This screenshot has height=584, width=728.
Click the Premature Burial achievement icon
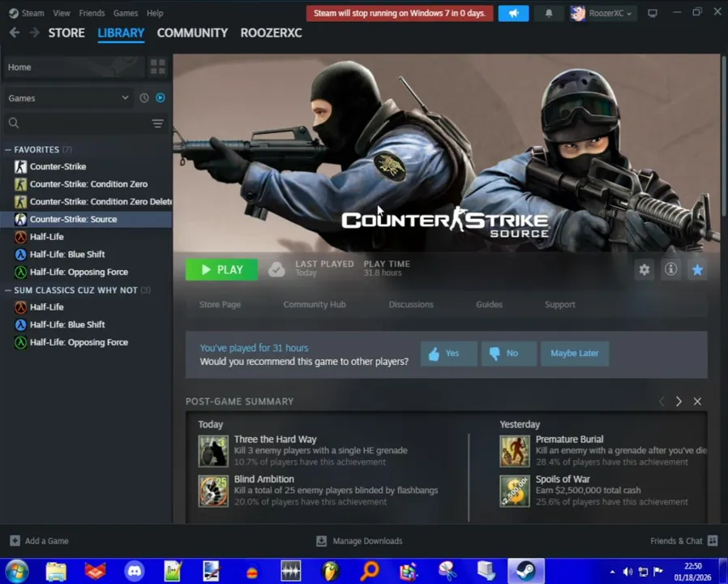point(515,451)
